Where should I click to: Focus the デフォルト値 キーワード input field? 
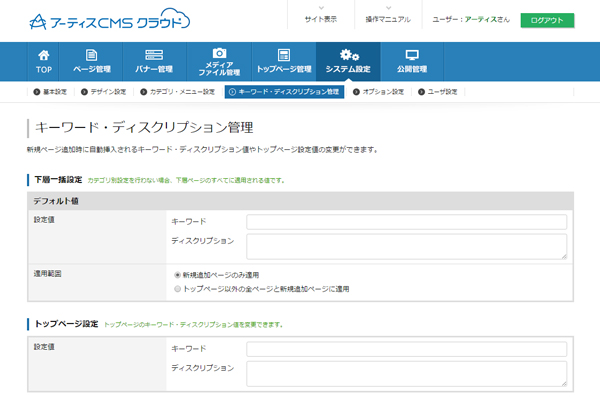pos(406,222)
